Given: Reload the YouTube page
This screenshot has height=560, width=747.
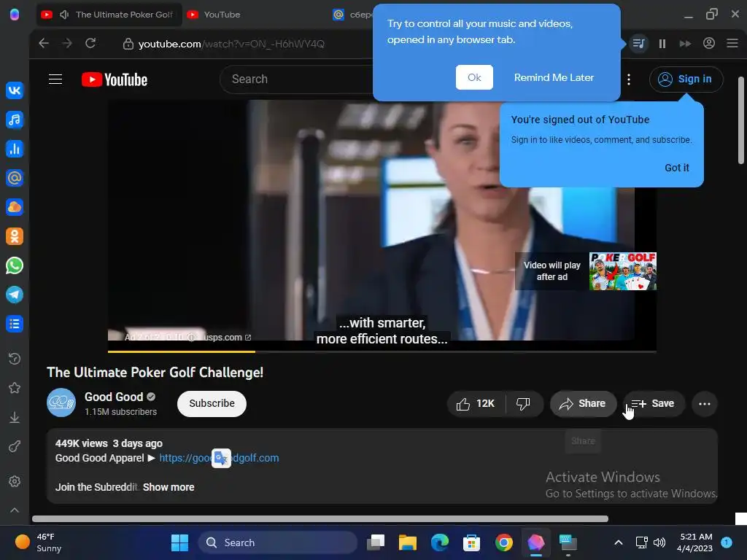Looking at the screenshot, I should point(90,43).
